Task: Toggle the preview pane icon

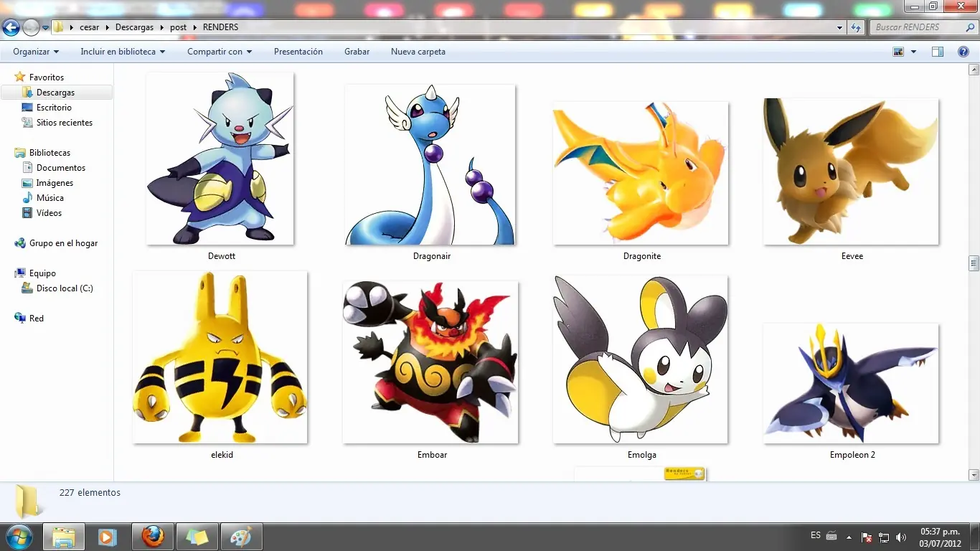Action: point(937,52)
